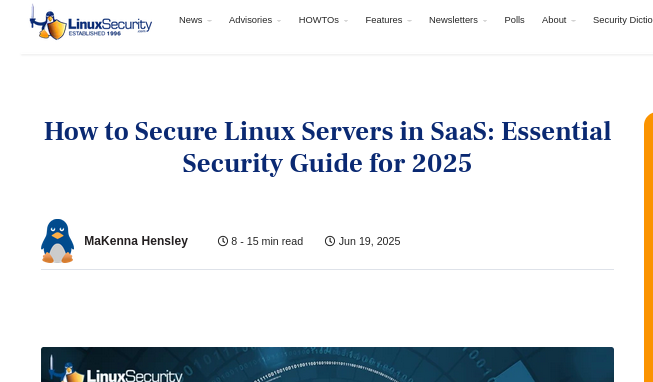Click the author name MaKenna Hensley
Image resolution: width=653 pixels, height=382 pixels.
tap(136, 241)
